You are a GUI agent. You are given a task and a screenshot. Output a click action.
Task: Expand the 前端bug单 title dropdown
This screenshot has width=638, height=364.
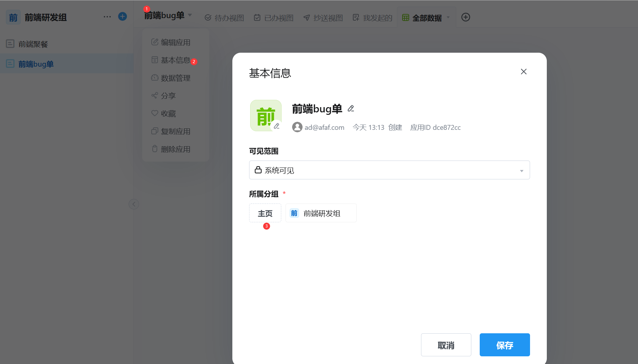(x=190, y=15)
